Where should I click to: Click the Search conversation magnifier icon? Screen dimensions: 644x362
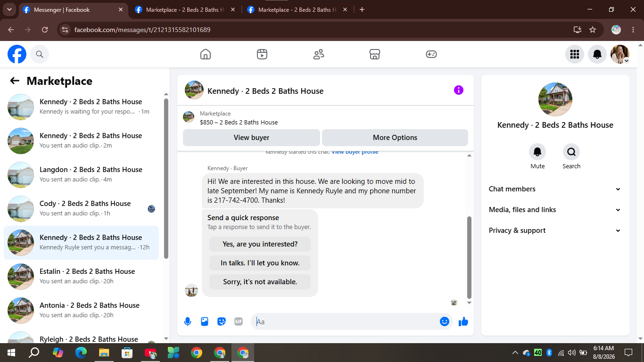click(571, 152)
